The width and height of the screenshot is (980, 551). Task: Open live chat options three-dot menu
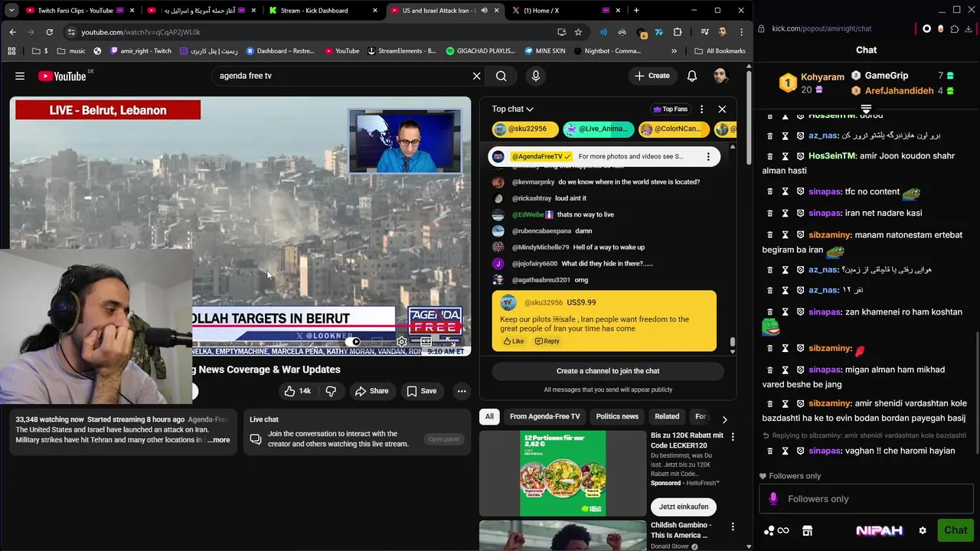tap(701, 109)
